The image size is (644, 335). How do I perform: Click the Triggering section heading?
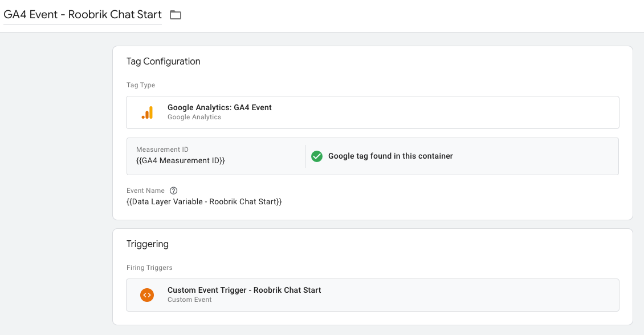[148, 244]
